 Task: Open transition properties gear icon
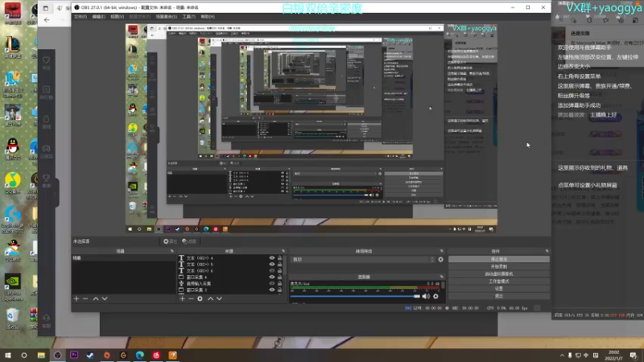tap(440, 259)
